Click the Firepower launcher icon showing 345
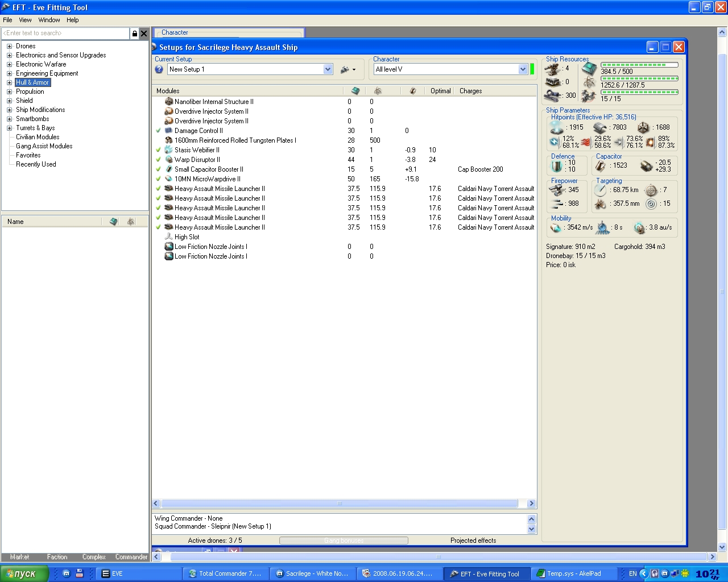728x582 pixels. pos(557,190)
